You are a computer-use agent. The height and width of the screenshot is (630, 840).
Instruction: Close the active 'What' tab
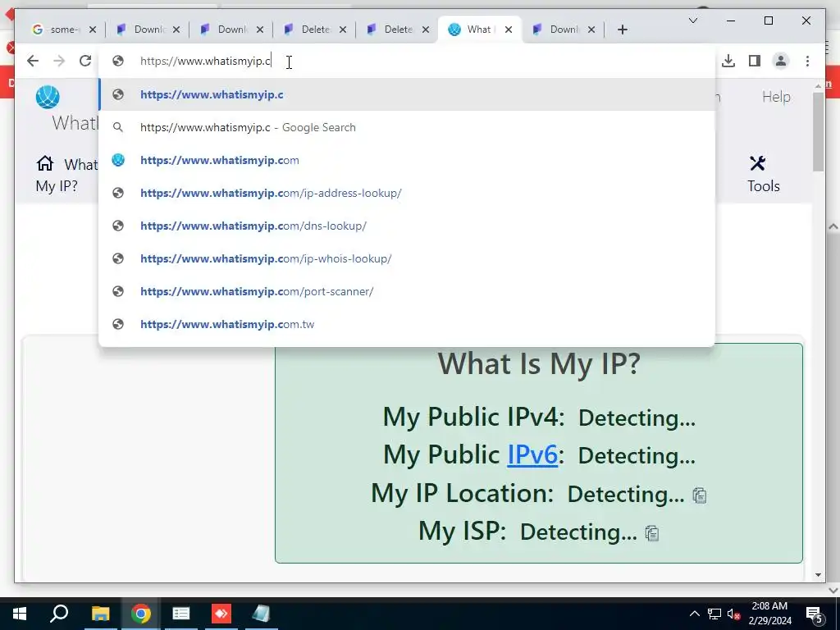pyautogui.click(x=509, y=30)
